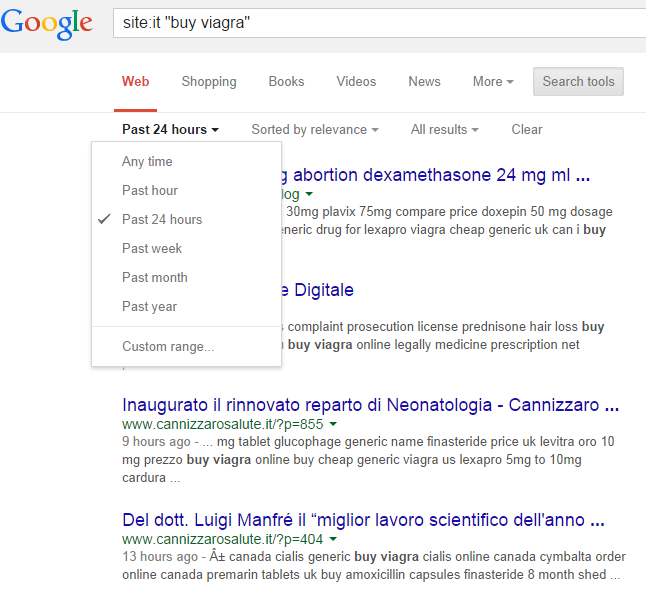The width and height of the screenshot is (646, 591).
Task: Select Any time in the time menu
Action: pyautogui.click(x=186, y=161)
